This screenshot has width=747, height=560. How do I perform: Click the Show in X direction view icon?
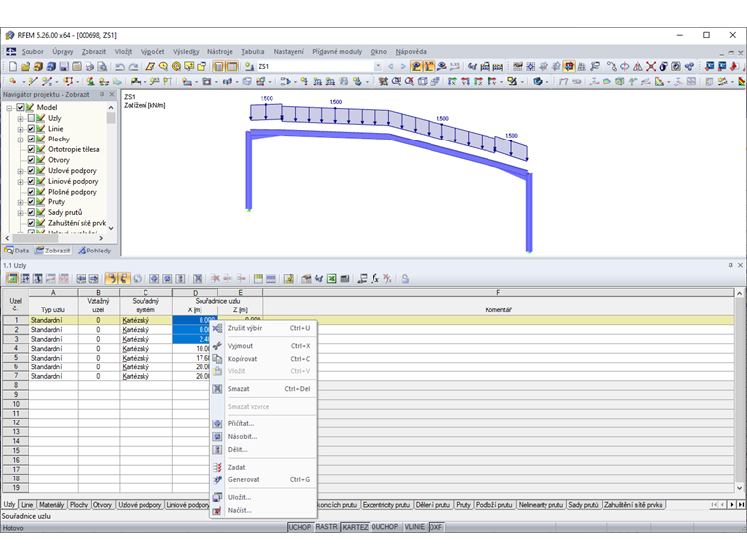[x=452, y=82]
